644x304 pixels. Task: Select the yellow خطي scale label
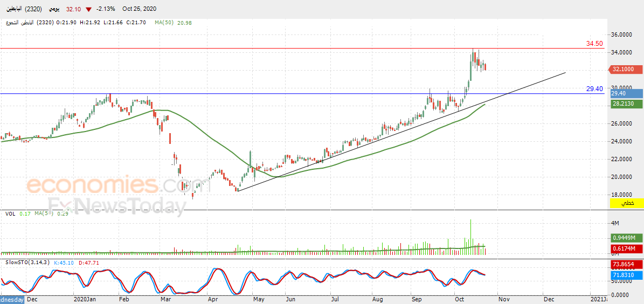point(626,203)
